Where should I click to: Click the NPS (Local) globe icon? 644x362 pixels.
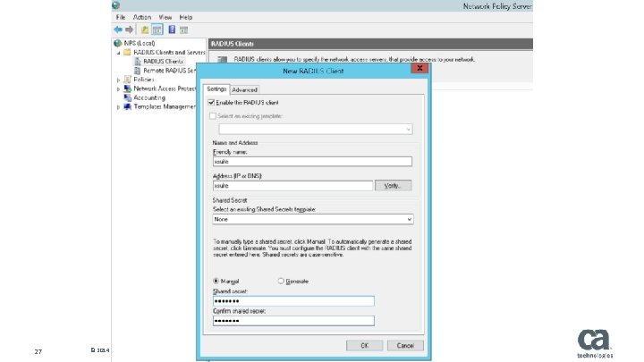click(118, 43)
